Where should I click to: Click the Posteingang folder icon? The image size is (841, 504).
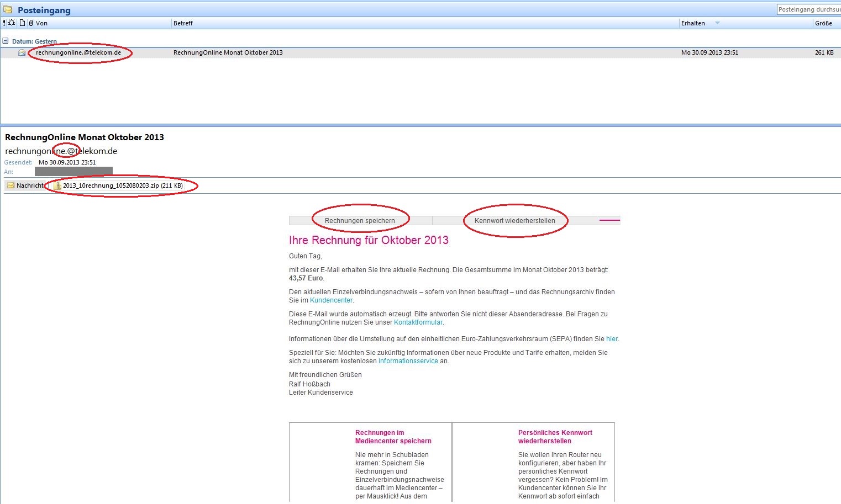pos(8,10)
